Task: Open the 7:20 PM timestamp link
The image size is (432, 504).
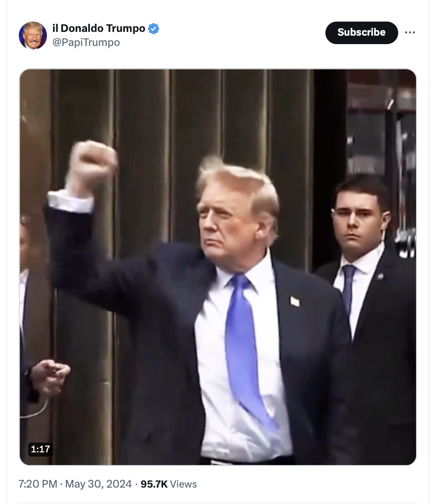Action: coord(38,484)
